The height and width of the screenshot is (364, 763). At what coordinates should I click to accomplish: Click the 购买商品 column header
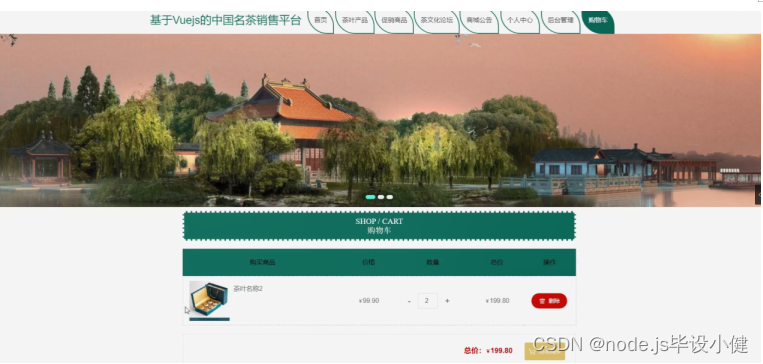click(263, 262)
